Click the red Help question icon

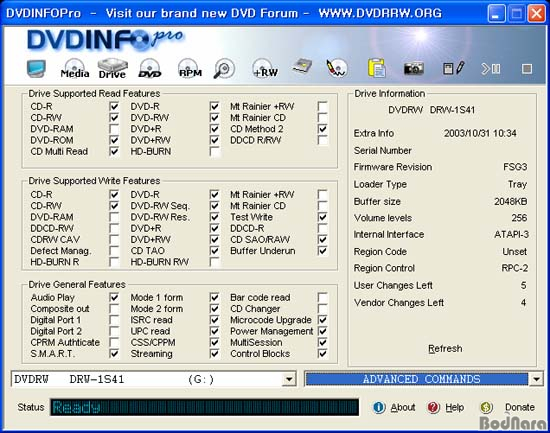[x=433, y=407]
